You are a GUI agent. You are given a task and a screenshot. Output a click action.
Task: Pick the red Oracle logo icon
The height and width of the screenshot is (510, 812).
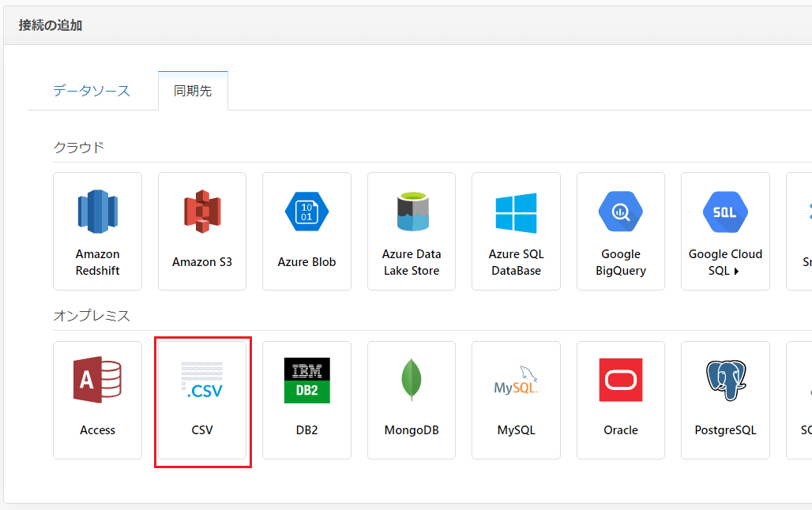pyautogui.click(x=621, y=380)
